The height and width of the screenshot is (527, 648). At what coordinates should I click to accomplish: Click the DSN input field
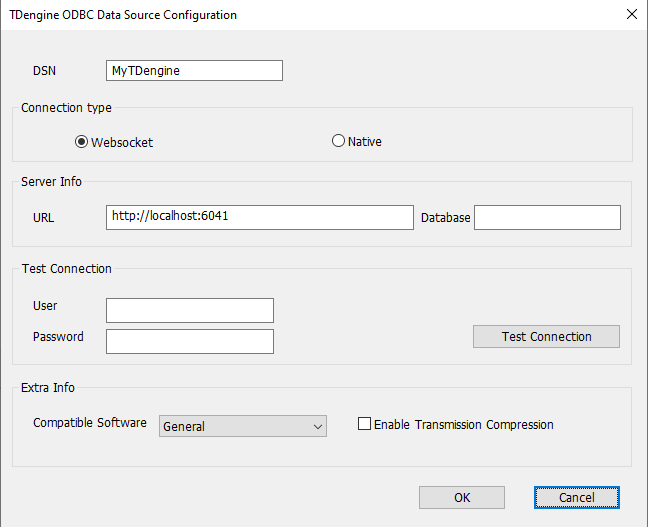194,71
